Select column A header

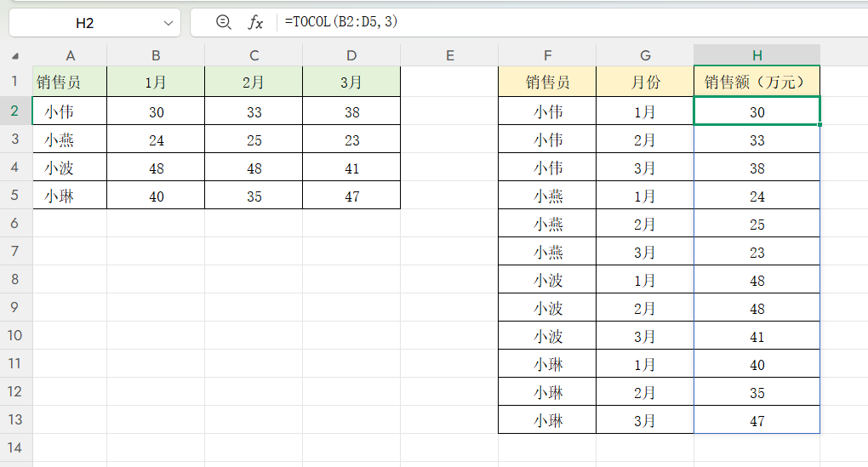click(x=70, y=56)
